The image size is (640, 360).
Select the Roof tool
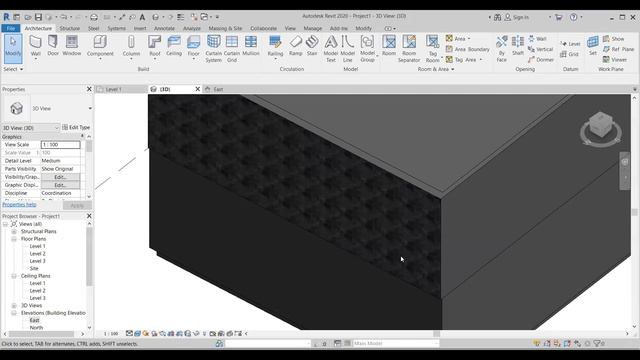[x=155, y=47]
